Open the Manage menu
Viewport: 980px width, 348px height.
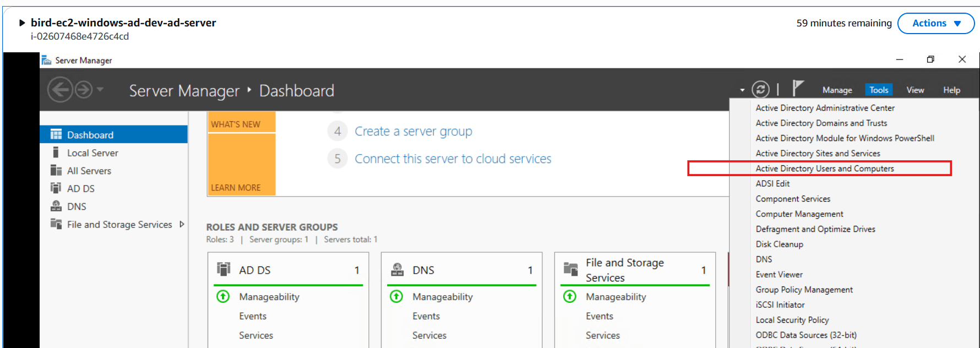[x=837, y=90]
